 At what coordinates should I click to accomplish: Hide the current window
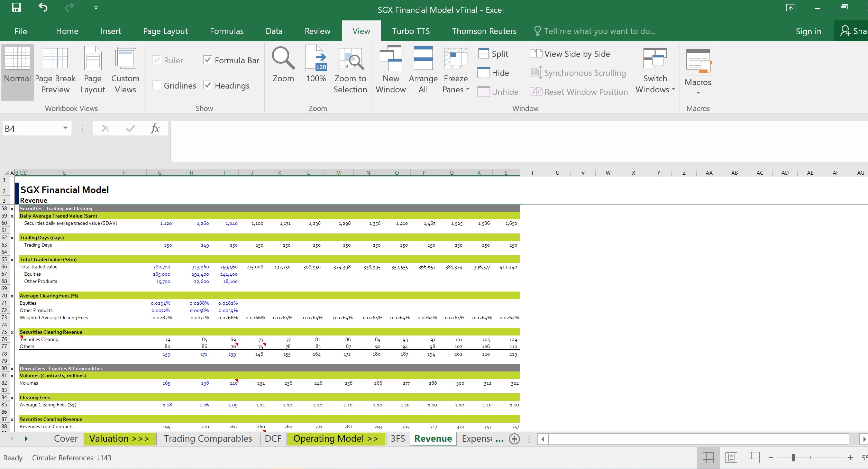(x=493, y=73)
